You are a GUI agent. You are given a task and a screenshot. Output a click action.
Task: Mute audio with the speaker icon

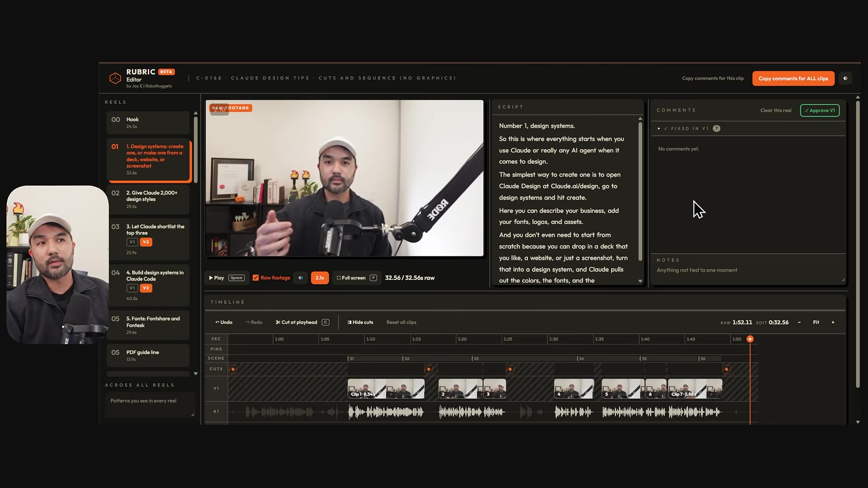pos(301,278)
